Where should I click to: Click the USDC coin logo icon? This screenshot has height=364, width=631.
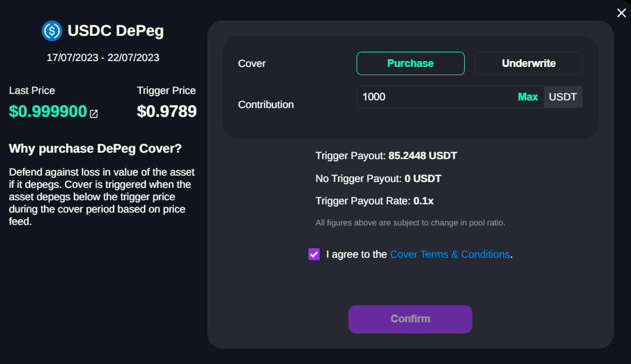tap(52, 31)
